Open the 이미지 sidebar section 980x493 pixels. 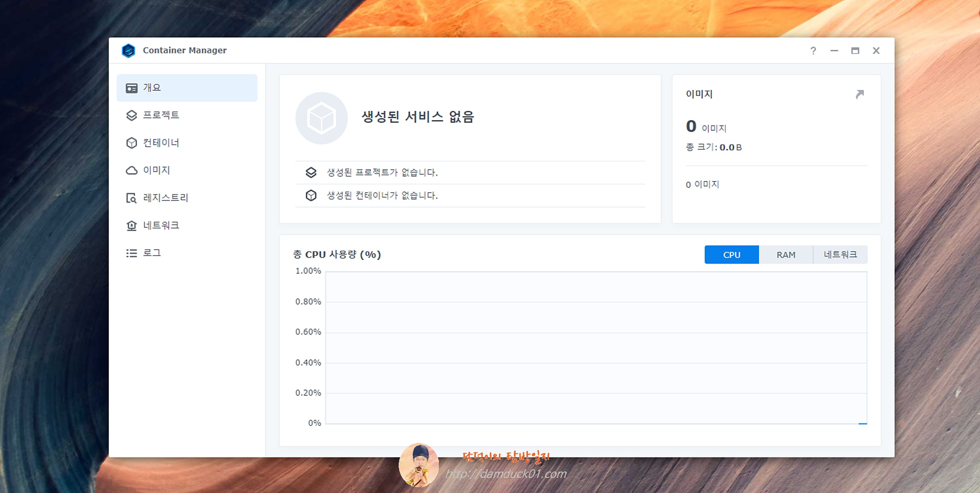(x=156, y=170)
